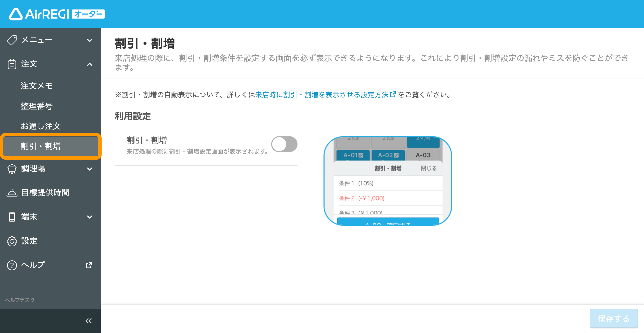Open the お通し注文 menu item
This screenshot has height=333, width=644.
pyautogui.click(x=50, y=126)
